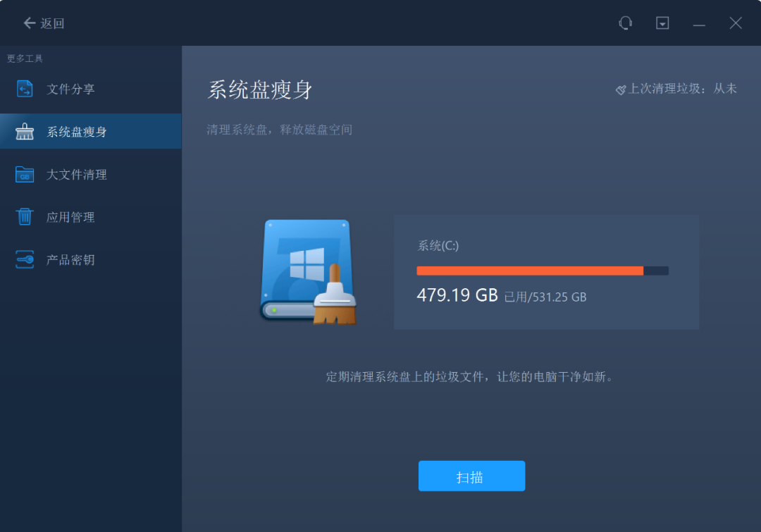Click 清理系统盘，释放磁盘空间 subtitle
The height and width of the screenshot is (532, 761).
pyautogui.click(x=280, y=130)
